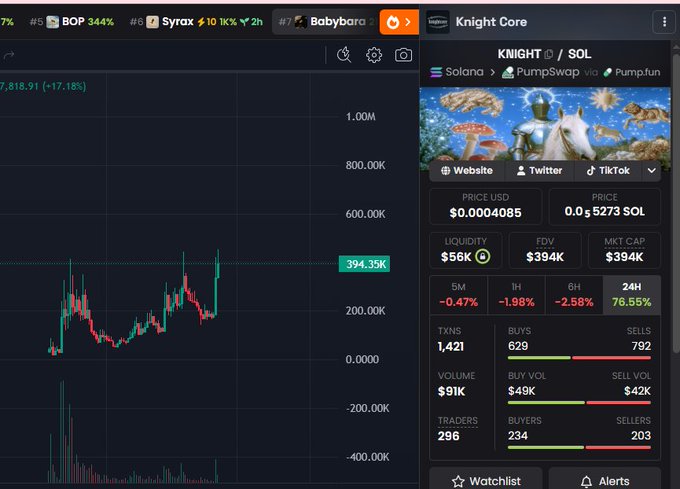
Task: Click the BUY VOL $49K value
Action: (x=522, y=391)
